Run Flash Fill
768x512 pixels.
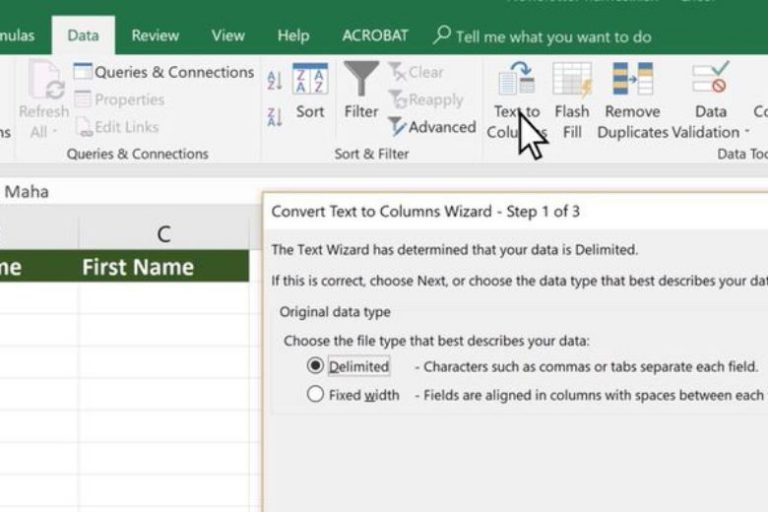click(572, 101)
